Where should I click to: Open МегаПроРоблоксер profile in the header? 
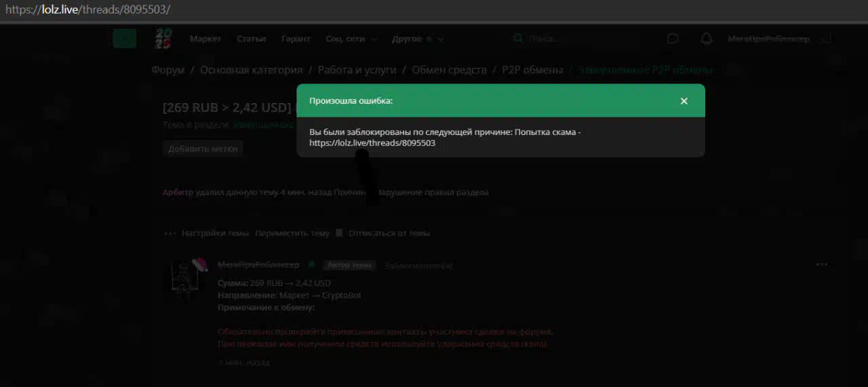768,39
